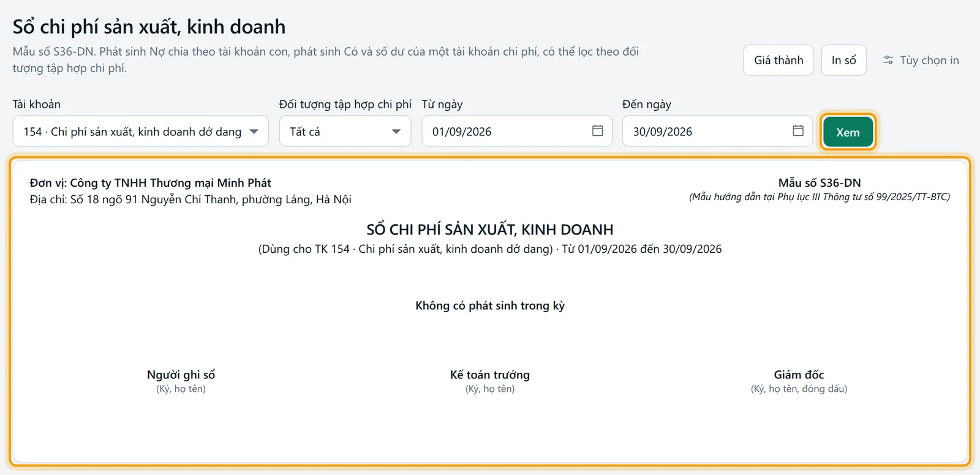980x475 pixels.
Task: Click the Dùng cho TK 154 subtitle line
Action: point(490,249)
